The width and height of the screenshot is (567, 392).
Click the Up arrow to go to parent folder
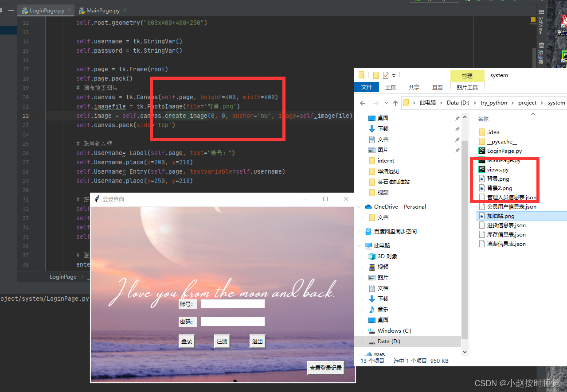tap(395, 102)
